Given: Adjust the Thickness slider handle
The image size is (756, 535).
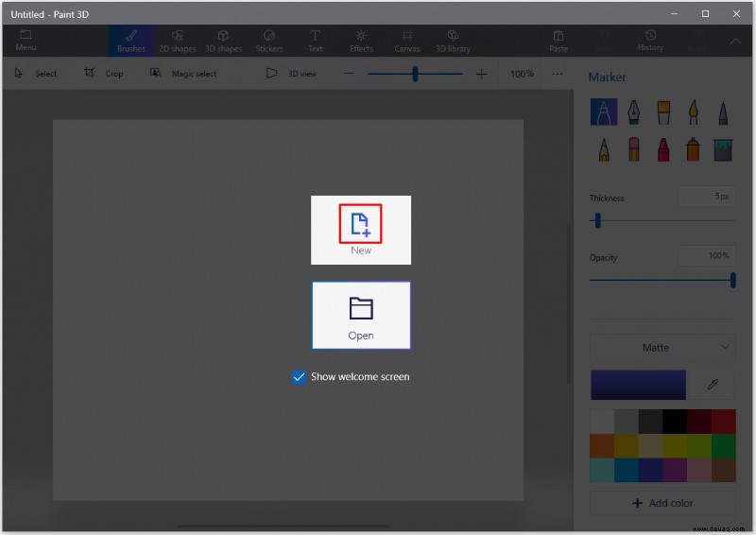Looking at the screenshot, I should [x=598, y=220].
